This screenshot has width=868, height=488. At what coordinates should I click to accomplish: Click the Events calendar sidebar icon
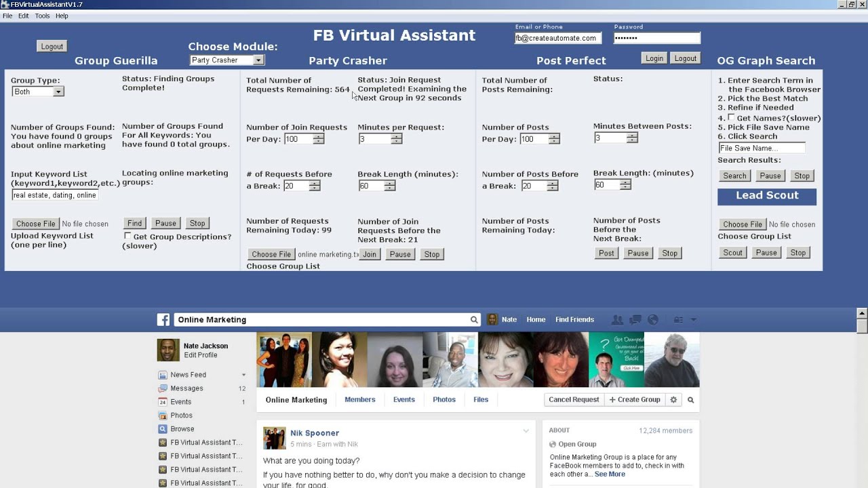[x=163, y=402]
